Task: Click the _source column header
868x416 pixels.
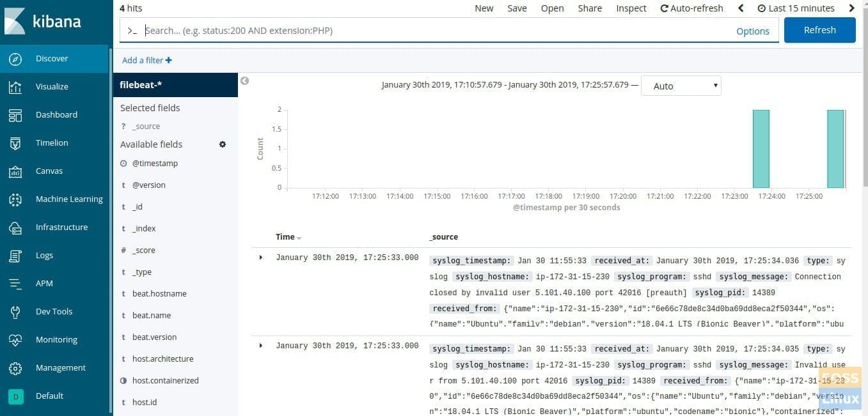Action: pyautogui.click(x=443, y=237)
